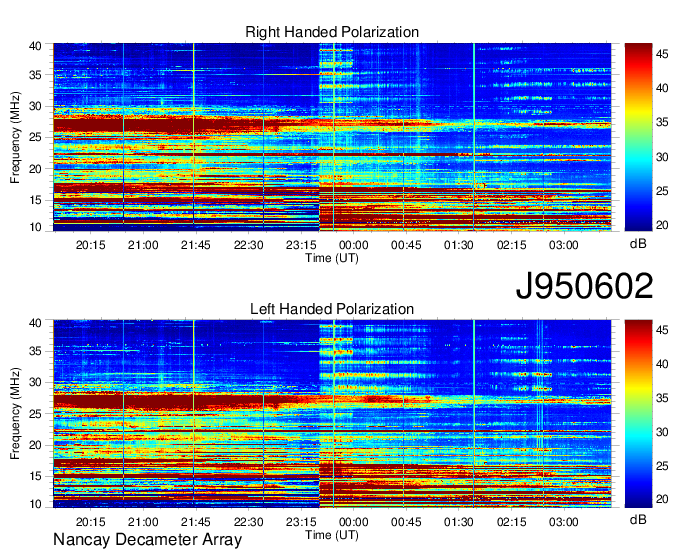Click the 'Nancay Decameter Array' caption
680x552 pixels.
(147, 540)
